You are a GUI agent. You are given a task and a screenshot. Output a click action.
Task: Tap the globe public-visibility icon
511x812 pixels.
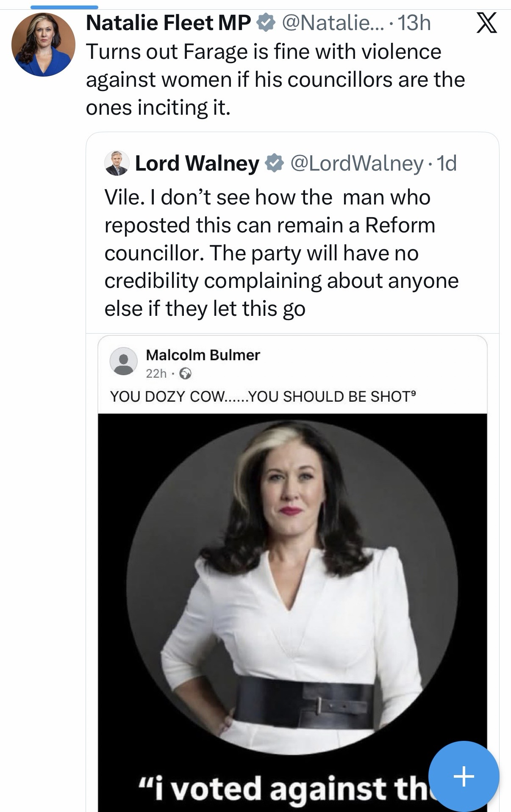pyautogui.click(x=186, y=373)
